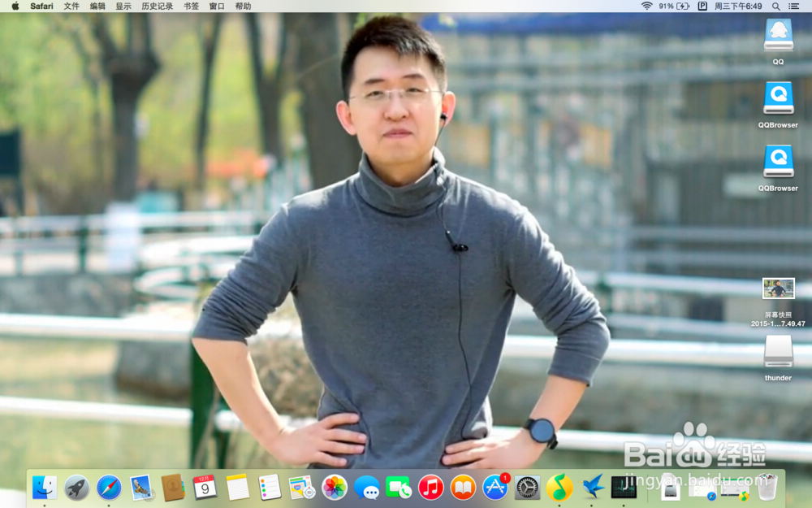Open QQ Music from the Dock

(559, 488)
